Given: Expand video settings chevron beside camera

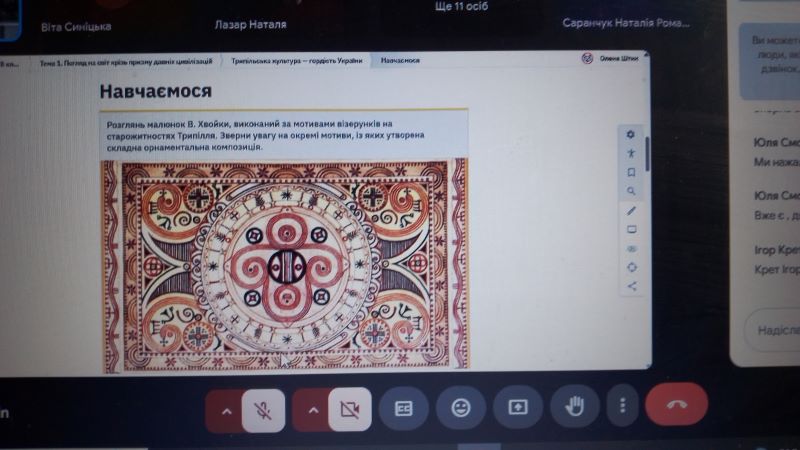Looking at the screenshot, I should pyautogui.click(x=313, y=410).
